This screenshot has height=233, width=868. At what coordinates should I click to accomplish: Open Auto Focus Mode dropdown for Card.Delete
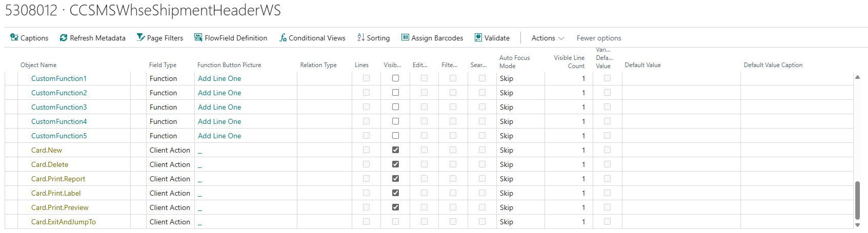click(x=520, y=164)
